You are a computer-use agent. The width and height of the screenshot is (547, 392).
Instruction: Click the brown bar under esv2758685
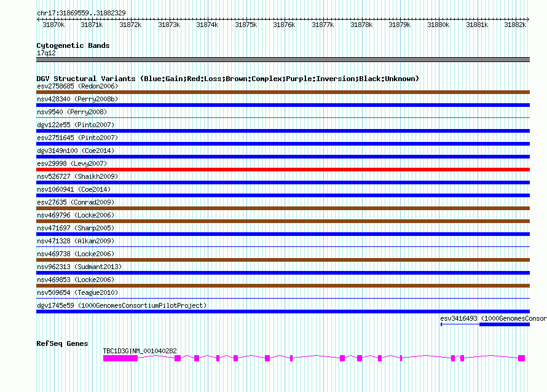click(x=283, y=92)
